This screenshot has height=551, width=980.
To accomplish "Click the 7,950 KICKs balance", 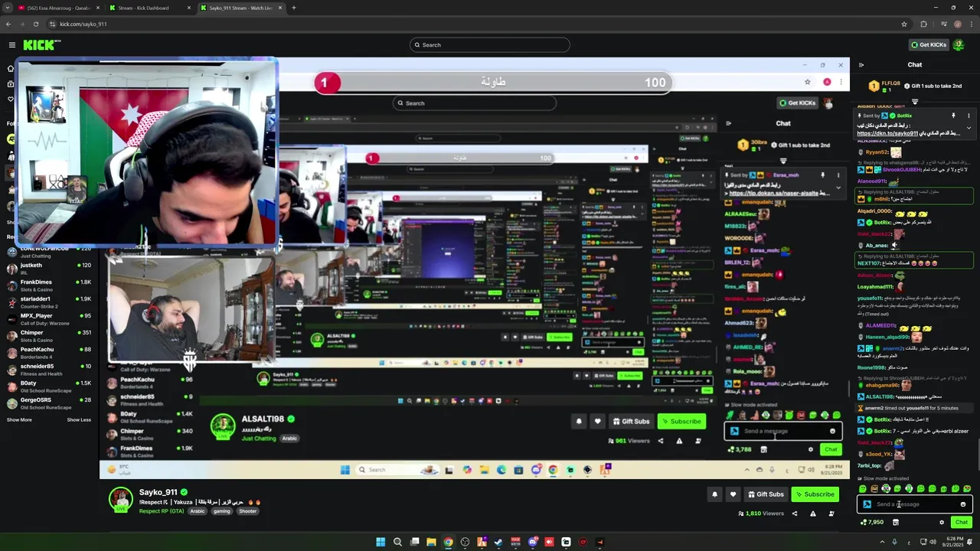I will [x=872, y=523].
